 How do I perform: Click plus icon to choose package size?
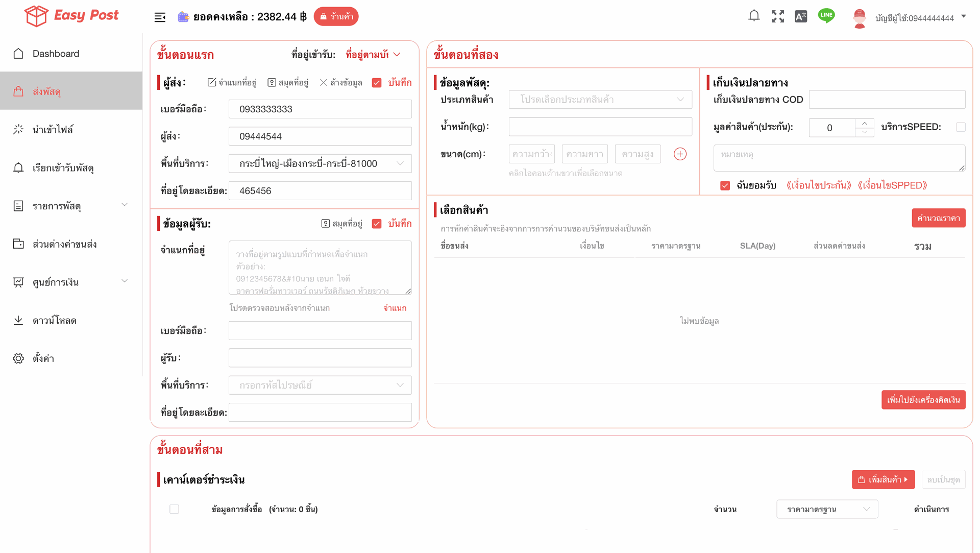(x=680, y=154)
